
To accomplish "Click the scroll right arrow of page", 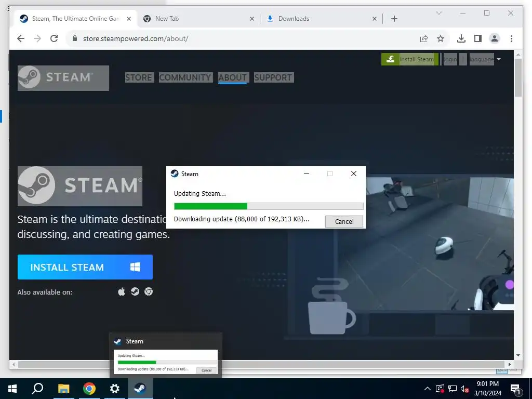I will 510,364.
